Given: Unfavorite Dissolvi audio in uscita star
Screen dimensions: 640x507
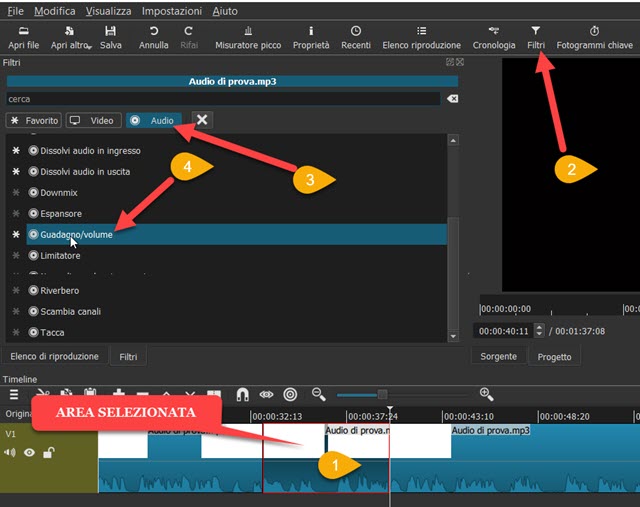Looking at the screenshot, I should (16, 171).
